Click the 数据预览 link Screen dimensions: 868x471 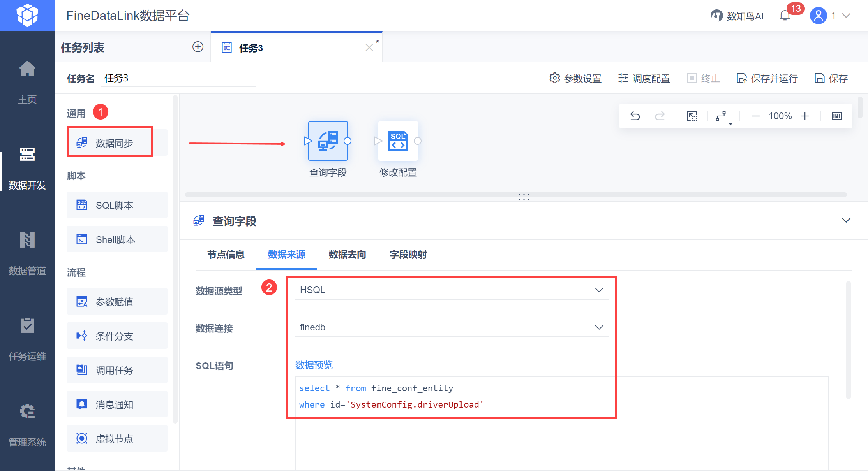click(x=314, y=365)
